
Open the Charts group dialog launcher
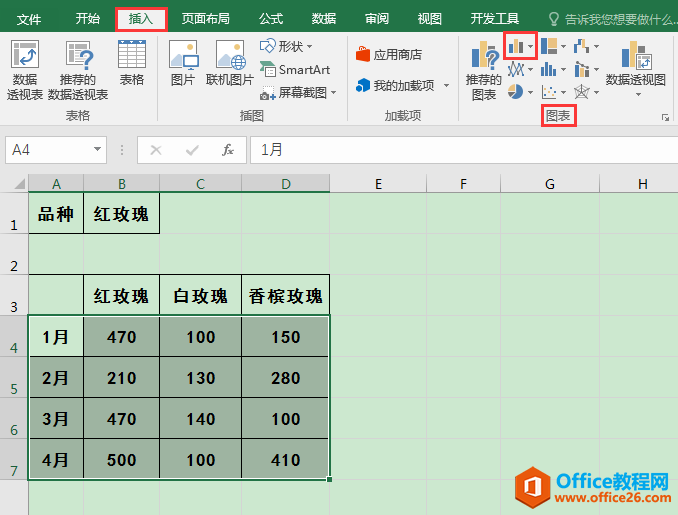pos(665,118)
